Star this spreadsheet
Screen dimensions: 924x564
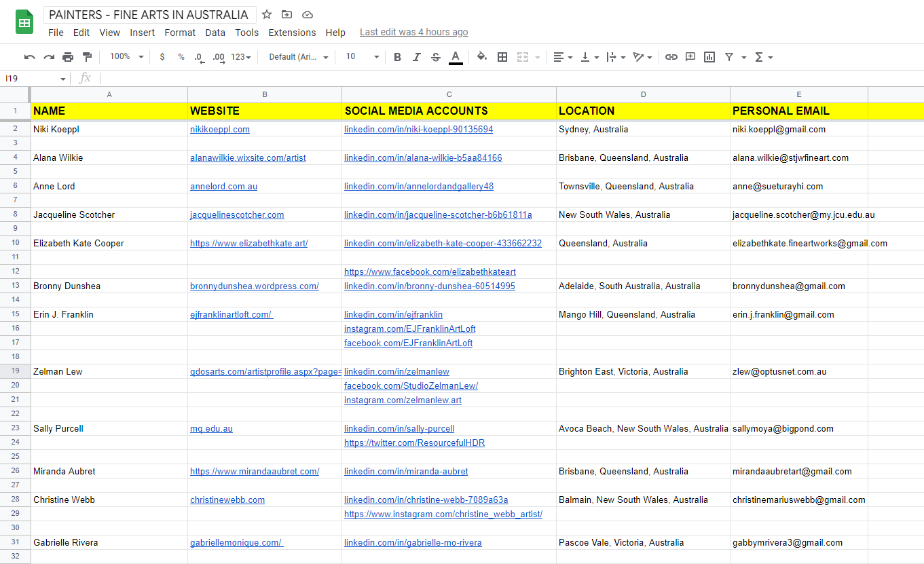(267, 14)
